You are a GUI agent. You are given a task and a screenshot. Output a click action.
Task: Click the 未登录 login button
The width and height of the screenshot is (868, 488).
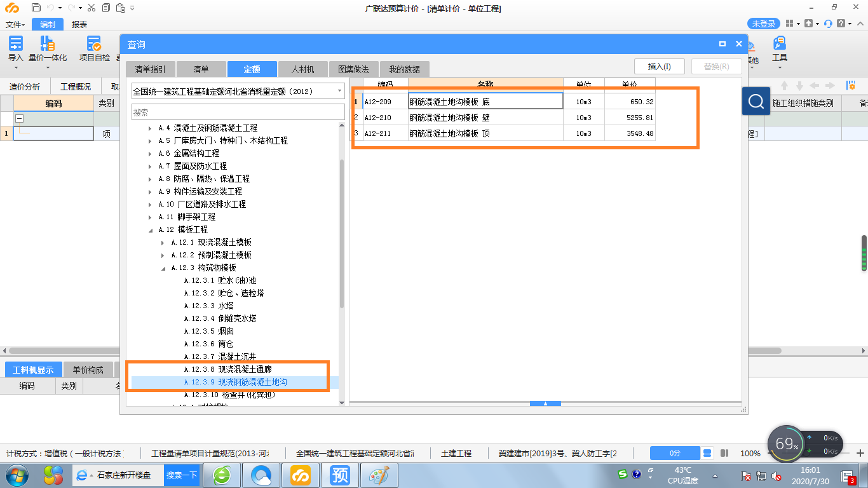click(x=764, y=24)
